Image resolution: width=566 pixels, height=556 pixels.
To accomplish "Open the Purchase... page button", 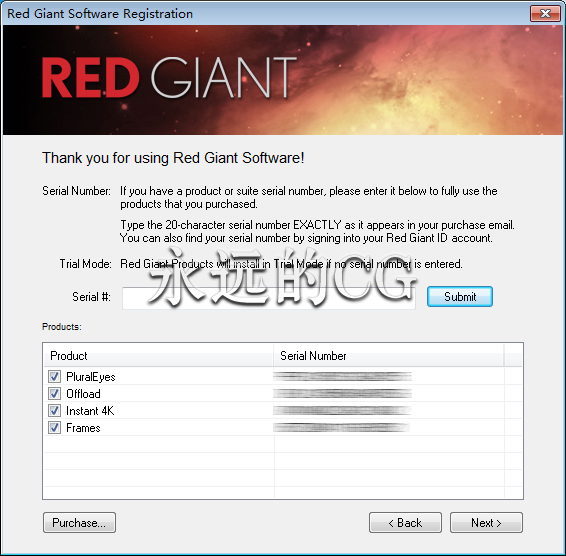I will click(79, 522).
